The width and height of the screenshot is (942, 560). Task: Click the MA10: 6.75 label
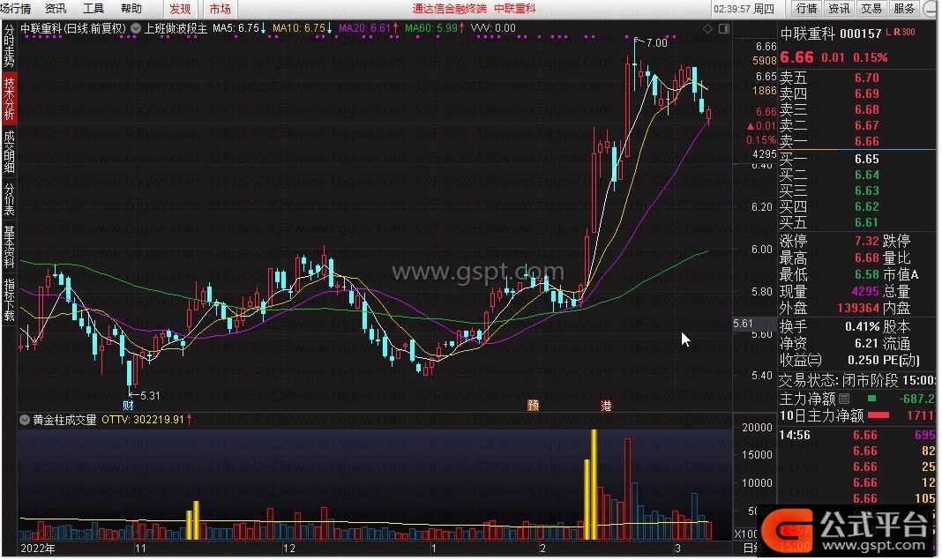(302, 28)
